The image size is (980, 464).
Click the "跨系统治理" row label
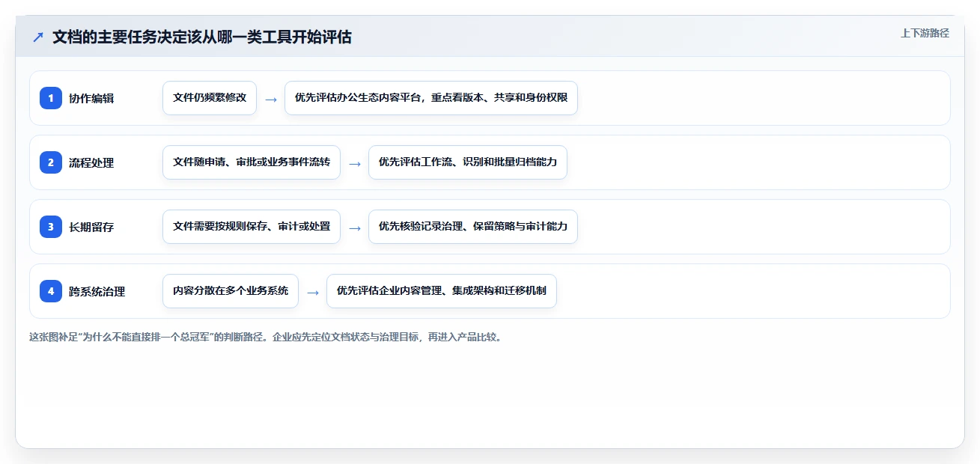click(x=97, y=291)
